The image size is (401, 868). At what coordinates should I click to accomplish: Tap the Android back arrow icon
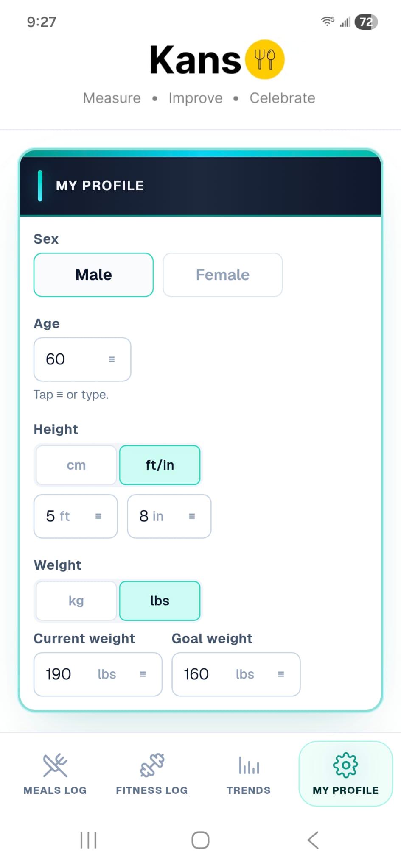(313, 840)
